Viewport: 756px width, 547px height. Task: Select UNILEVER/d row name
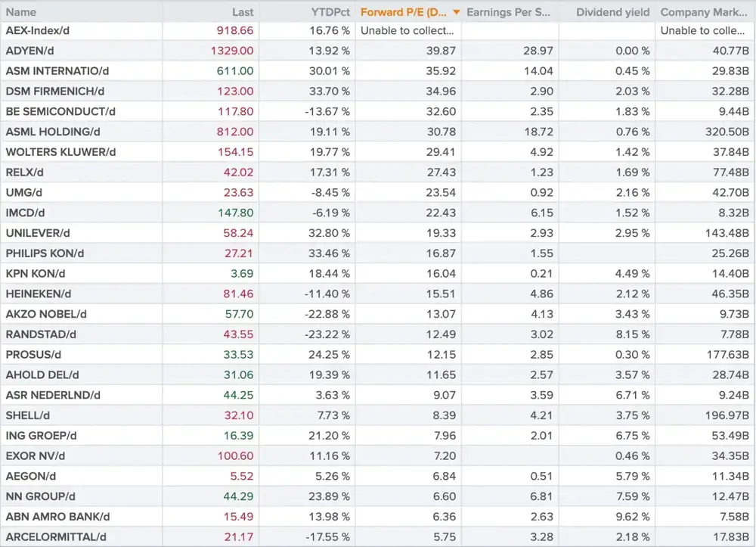(38, 233)
